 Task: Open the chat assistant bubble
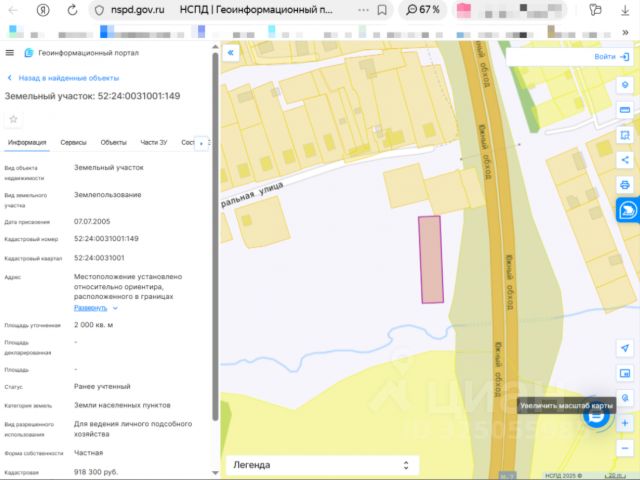coord(598,418)
